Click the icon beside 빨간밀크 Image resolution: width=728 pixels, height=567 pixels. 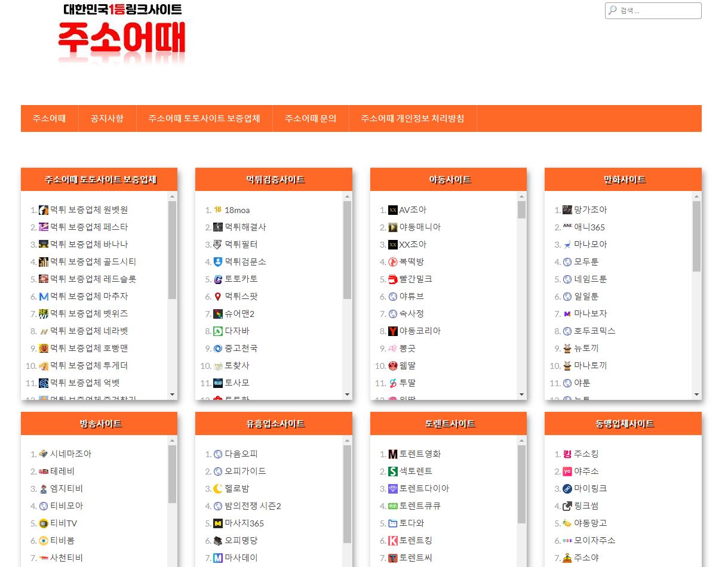(x=393, y=279)
